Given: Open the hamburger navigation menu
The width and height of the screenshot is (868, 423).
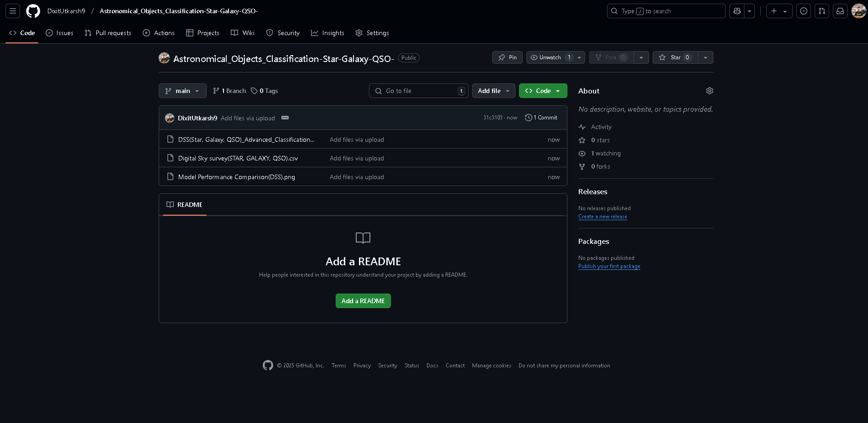Looking at the screenshot, I should (13, 11).
